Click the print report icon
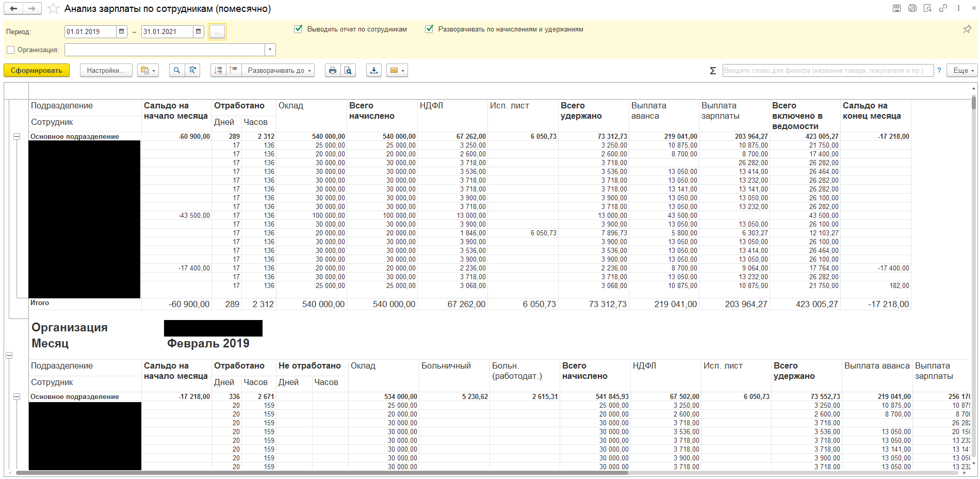Screen dimensions: 980x479 [x=333, y=71]
